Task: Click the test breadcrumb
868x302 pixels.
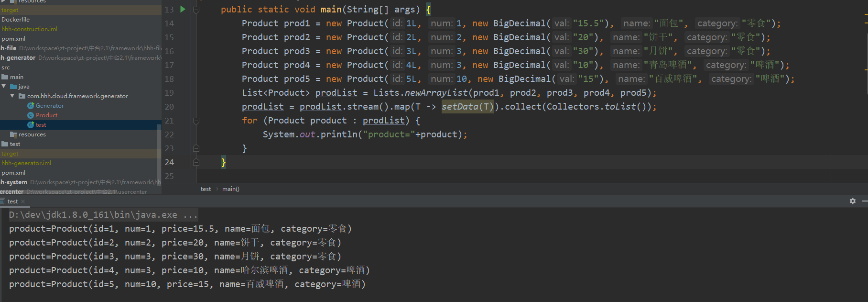Action: 206,189
